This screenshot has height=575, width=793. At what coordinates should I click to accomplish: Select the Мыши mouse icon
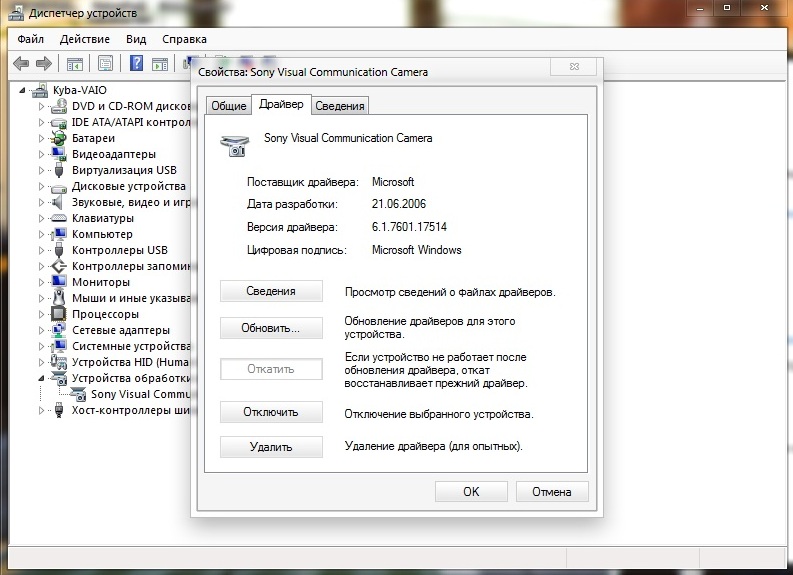[59, 297]
